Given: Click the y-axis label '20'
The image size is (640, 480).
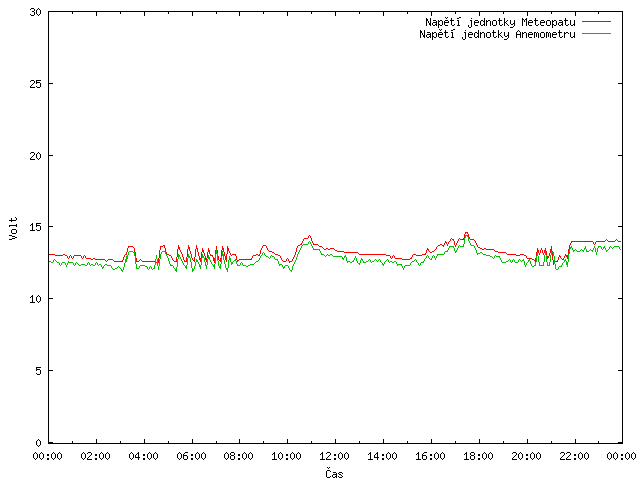Looking at the screenshot, I should coord(36,156).
